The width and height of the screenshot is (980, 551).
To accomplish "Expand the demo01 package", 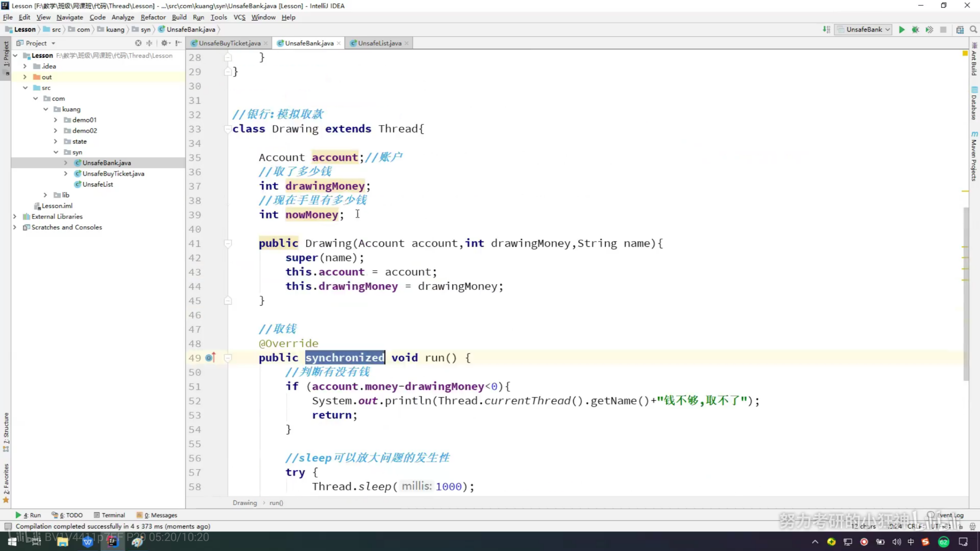I will pyautogui.click(x=56, y=120).
